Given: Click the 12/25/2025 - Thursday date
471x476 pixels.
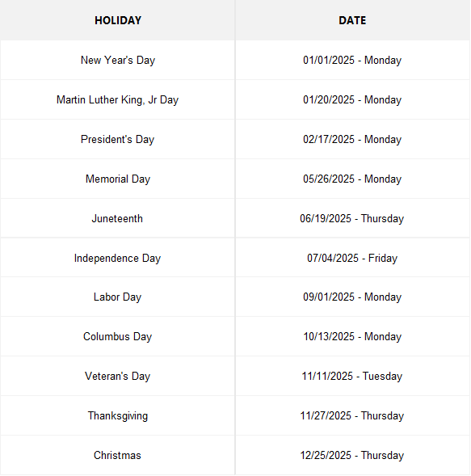Looking at the screenshot, I should (x=352, y=455).
